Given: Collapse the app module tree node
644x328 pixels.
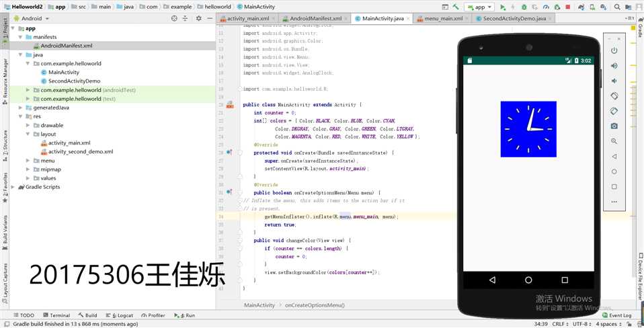Looking at the screenshot, I should click(13, 29).
